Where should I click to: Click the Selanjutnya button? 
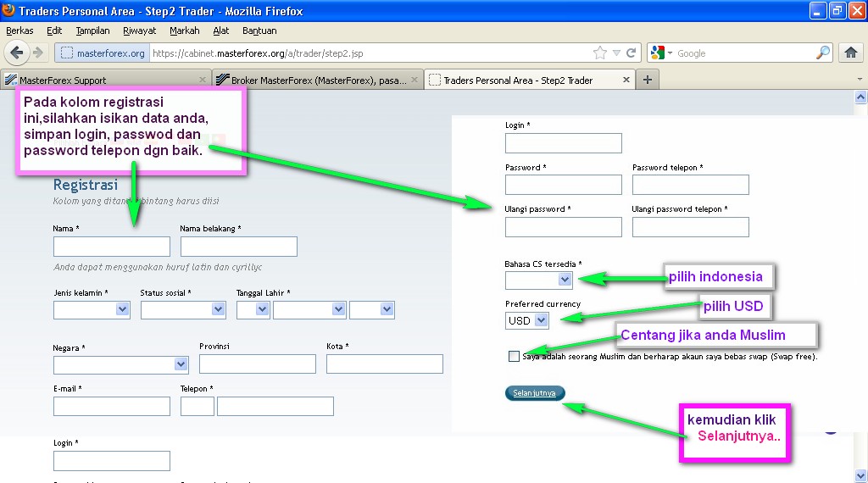535,393
